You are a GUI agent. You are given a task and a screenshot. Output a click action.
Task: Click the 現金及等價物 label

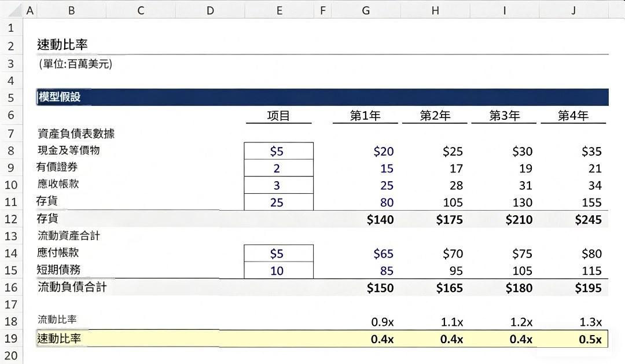point(68,150)
